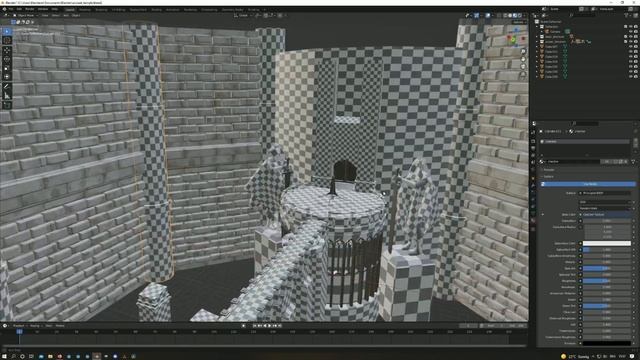The height and width of the screenshot is (360, 640).
Task: Switch to material preview shading mode
Action: [x=515, y=15]
